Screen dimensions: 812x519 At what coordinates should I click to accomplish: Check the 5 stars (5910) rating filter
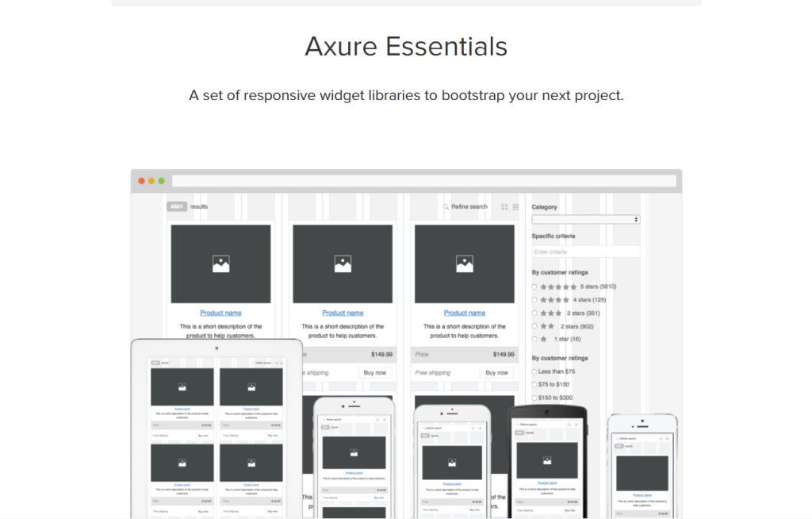pos(534,286)
